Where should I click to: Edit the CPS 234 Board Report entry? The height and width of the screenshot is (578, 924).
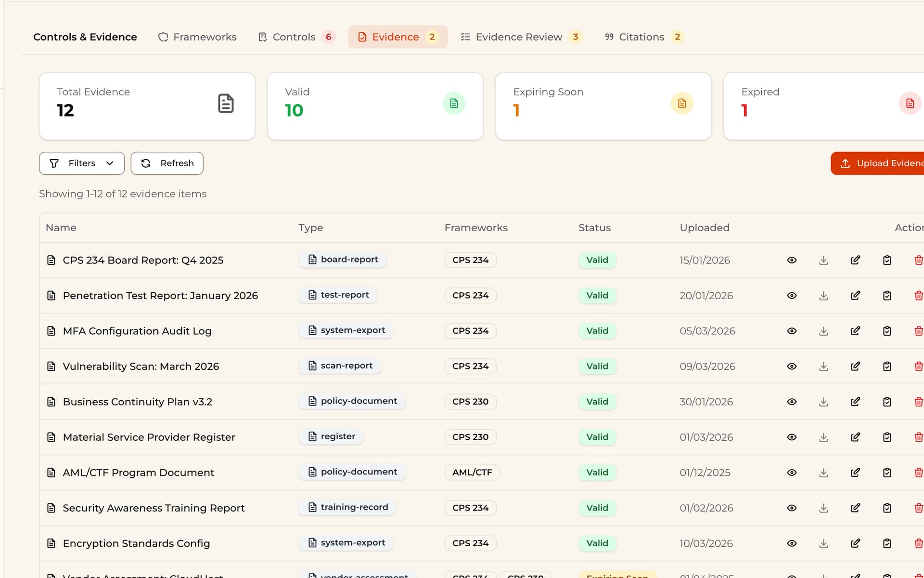(x=855, y=260)
